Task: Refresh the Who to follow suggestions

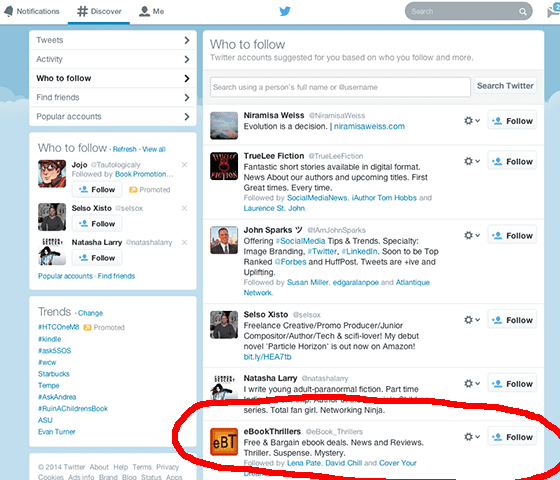Action: pos(125,149)
